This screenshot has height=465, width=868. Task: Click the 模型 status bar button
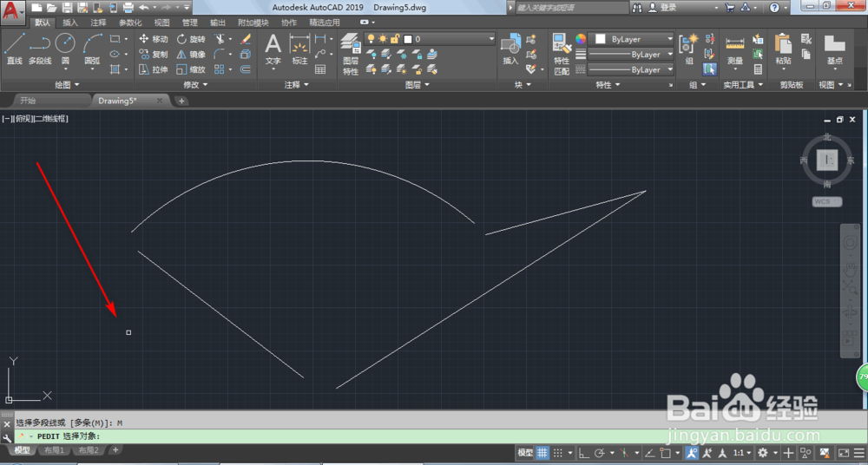[525, 452]
